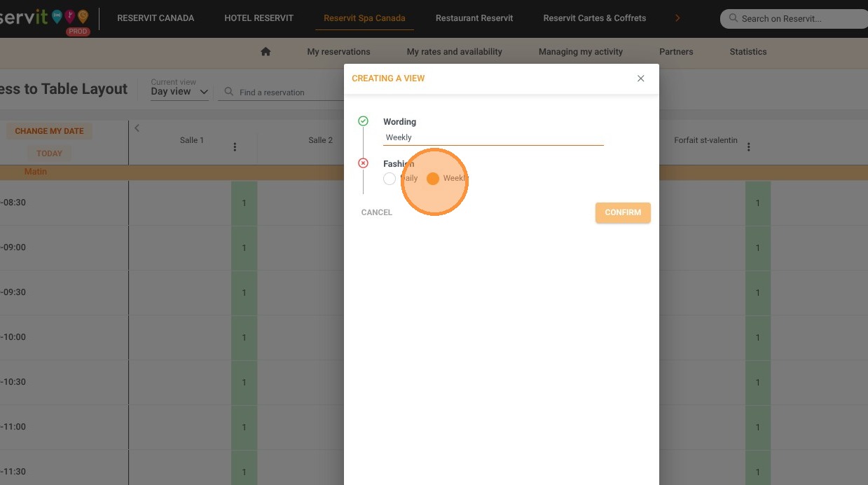Open Statistics menu

point(748,51)
